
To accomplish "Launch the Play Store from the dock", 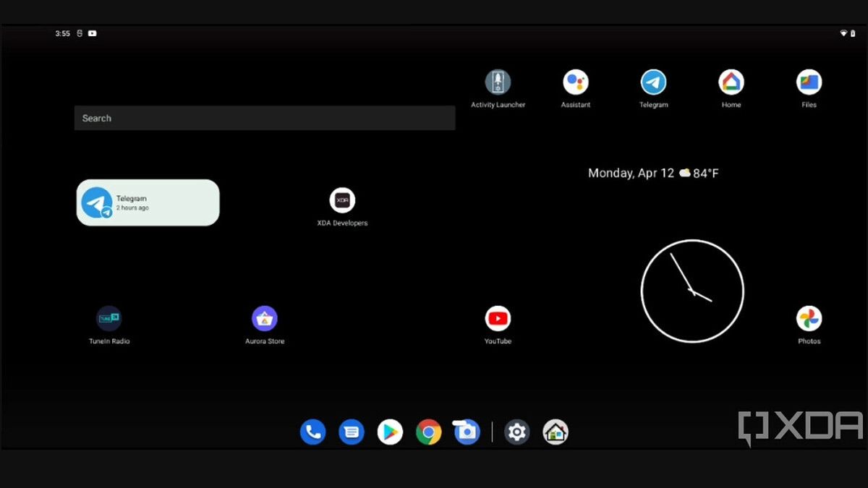I will click(x=390, y=432).
